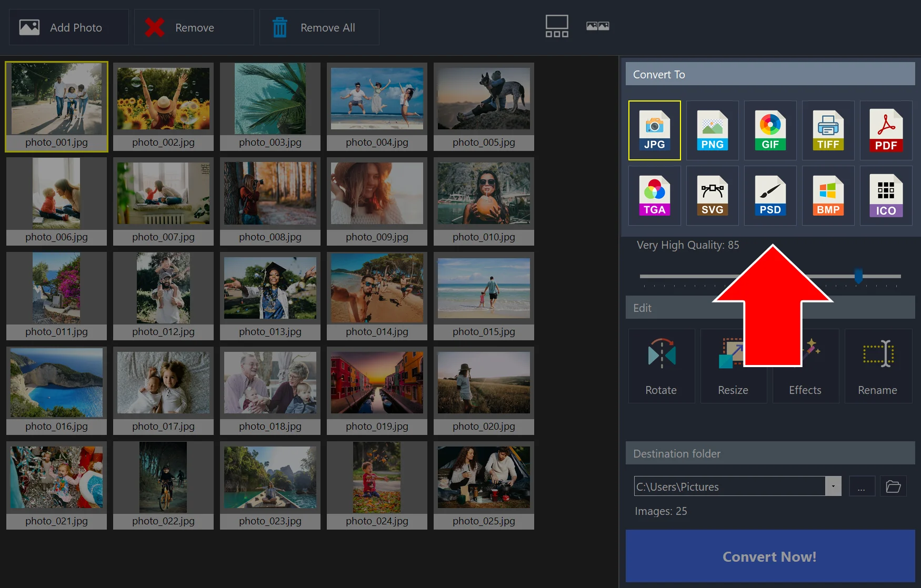Open the Rotate edit tool
This screenshot has height=588, width=921.
[x=661, y=366]
